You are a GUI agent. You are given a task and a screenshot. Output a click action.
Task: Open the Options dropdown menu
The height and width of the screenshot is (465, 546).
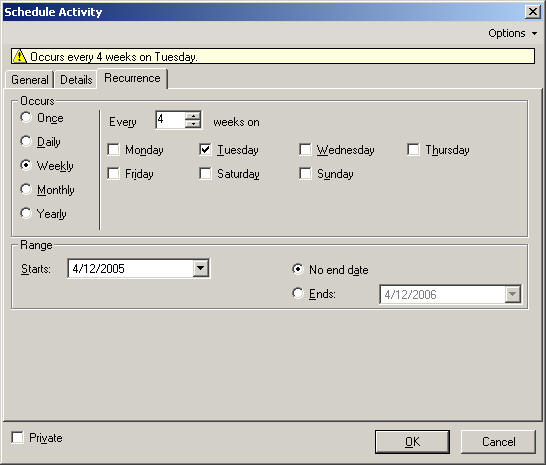(513, 33)
